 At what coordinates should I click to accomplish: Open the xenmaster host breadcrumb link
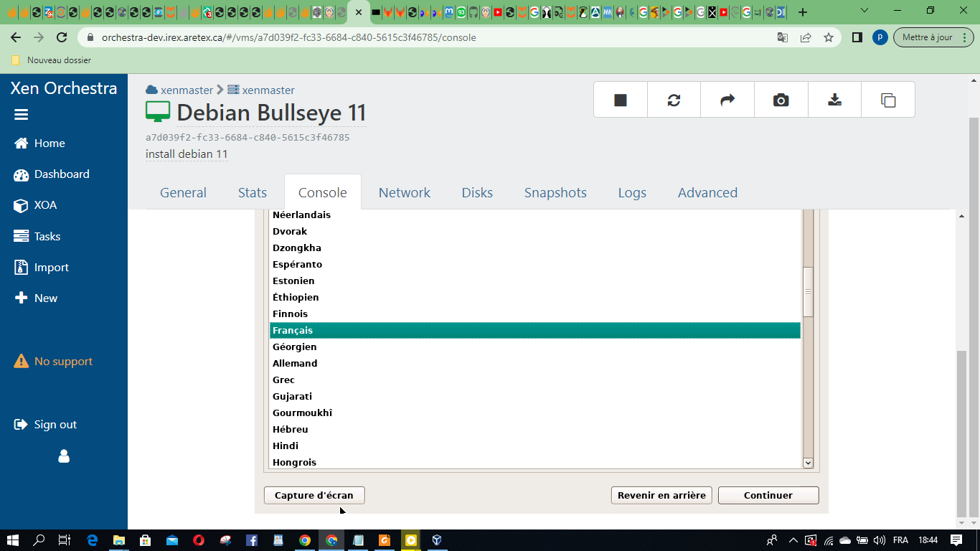pos(268,90)
